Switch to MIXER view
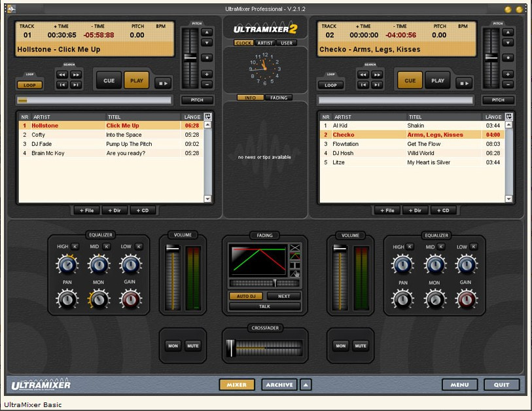Viewport: 532px width, 411px height. 237,385
